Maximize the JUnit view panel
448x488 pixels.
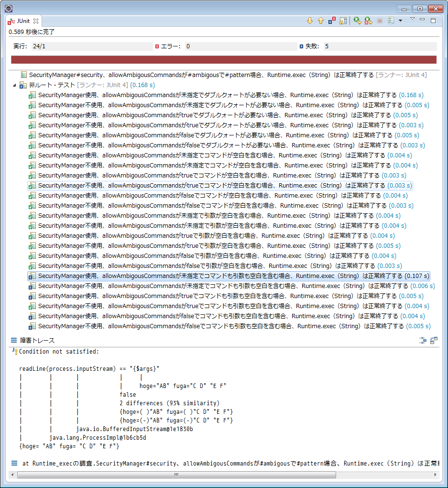(x=433, y=21)
